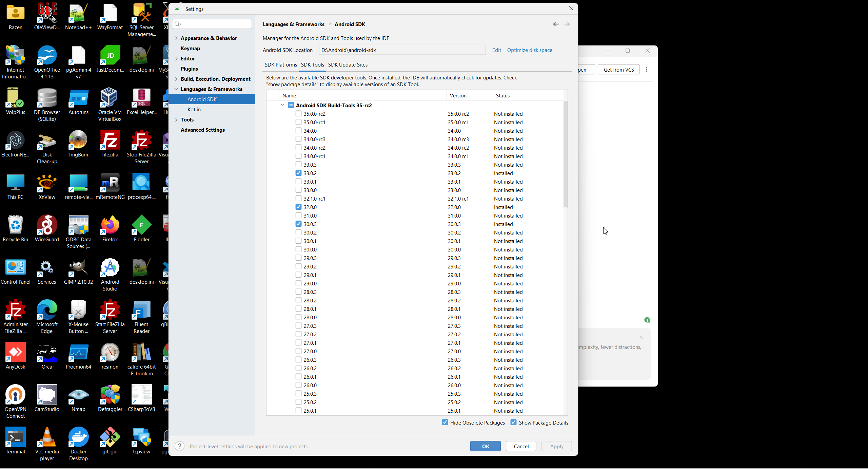868x469 pixels.
Task: Click the help question mark icon
Action: tap(180, 446)
